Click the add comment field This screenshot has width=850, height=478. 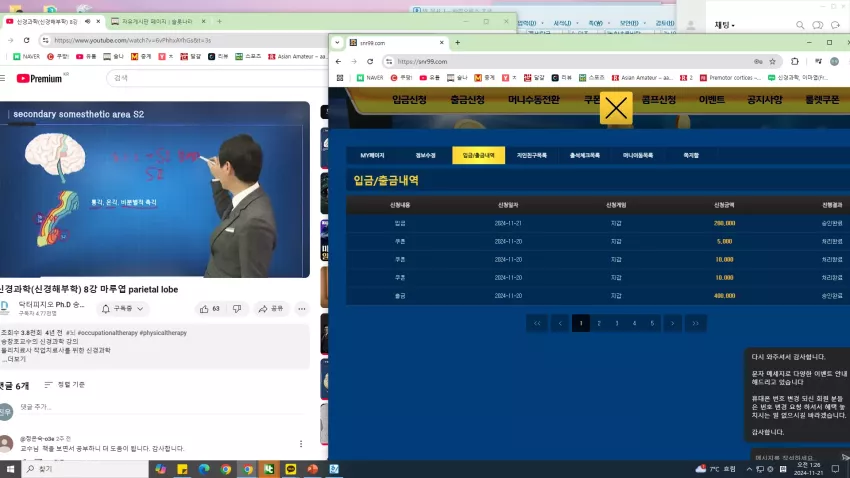coord(163,407)
